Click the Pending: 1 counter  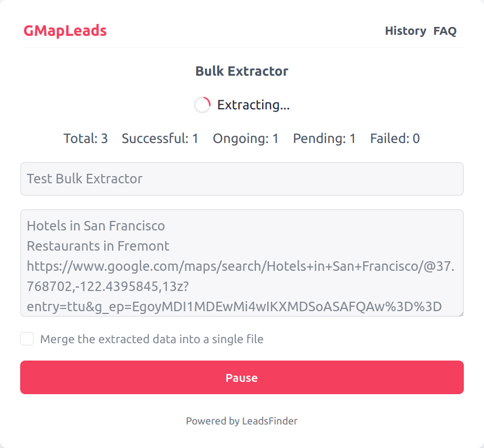tap(324, 138)
